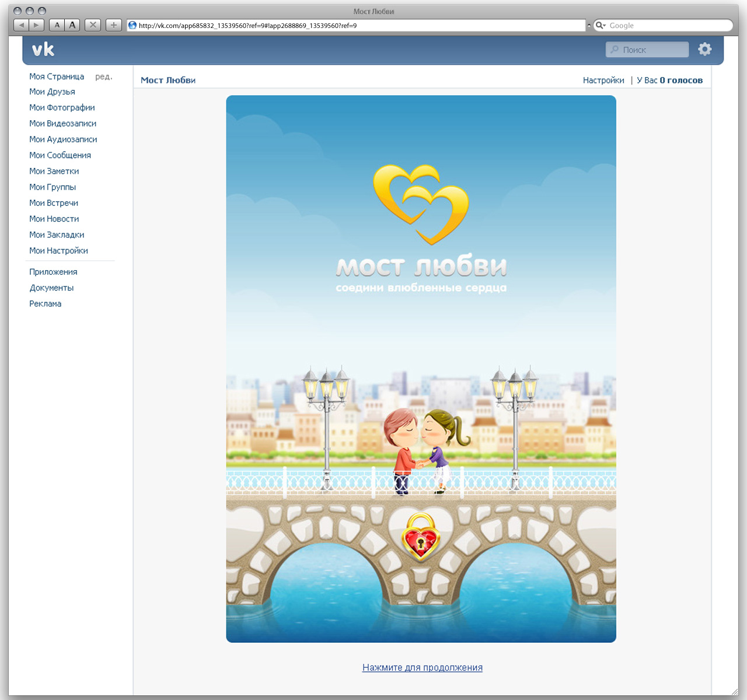Click the ред. edit link
Screen dimensions: 747x700
(104, 76)
